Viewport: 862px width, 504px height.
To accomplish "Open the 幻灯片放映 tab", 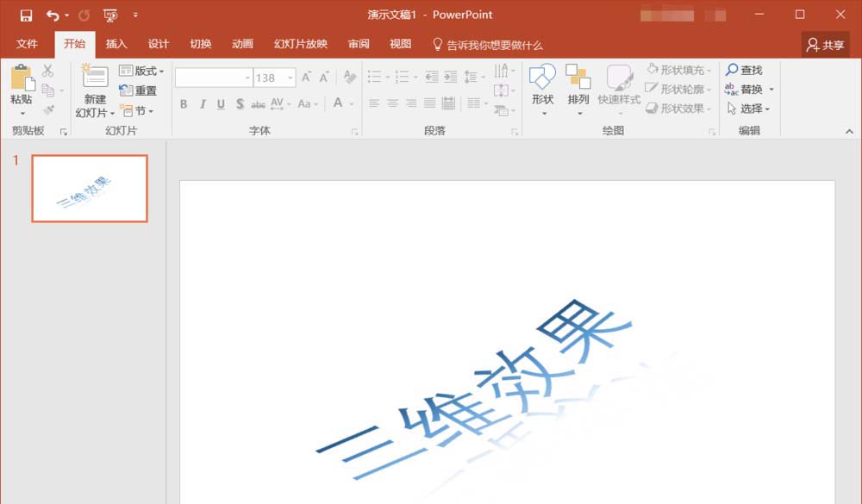I will coord(301,44).
